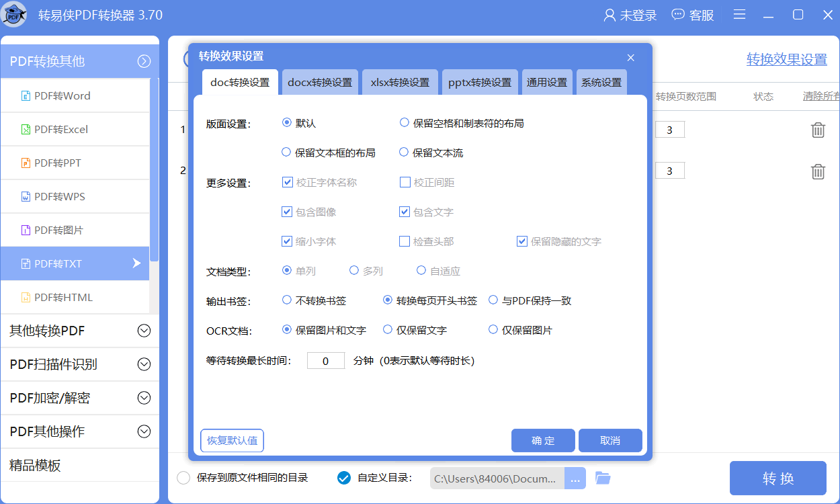Click the 转换 convert button
840x504 pixels.
[778, 478]
